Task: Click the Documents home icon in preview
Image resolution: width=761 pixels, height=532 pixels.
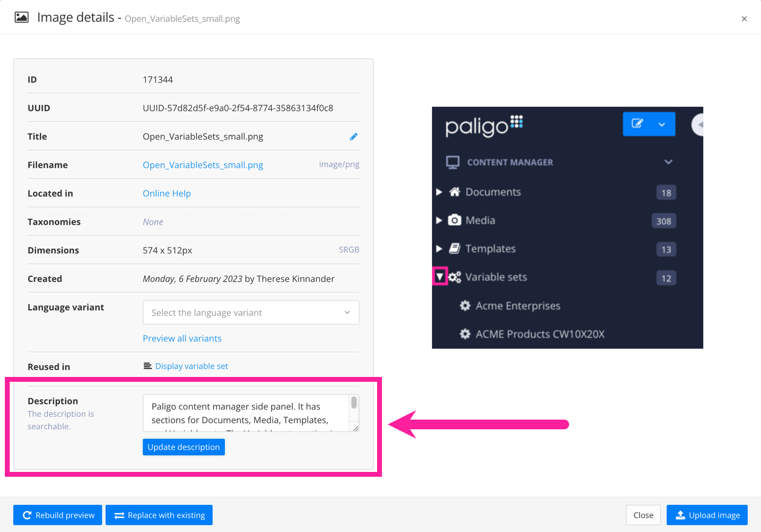Action: coord(454,192)
